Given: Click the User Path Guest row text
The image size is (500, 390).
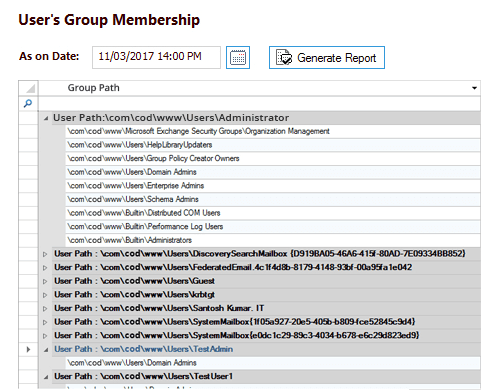Looking at the screenshot, I should pyautogui.click(x=134, y=281).
